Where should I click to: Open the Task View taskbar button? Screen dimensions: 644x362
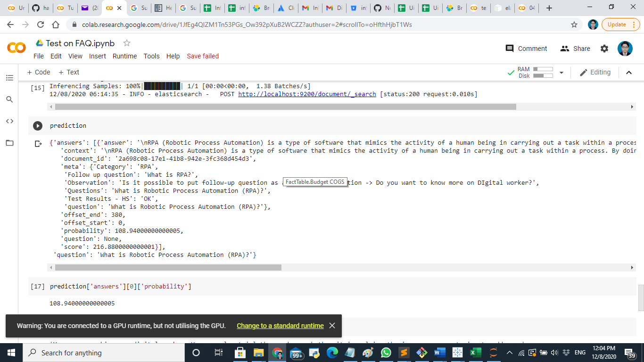[x=218, y=353]
